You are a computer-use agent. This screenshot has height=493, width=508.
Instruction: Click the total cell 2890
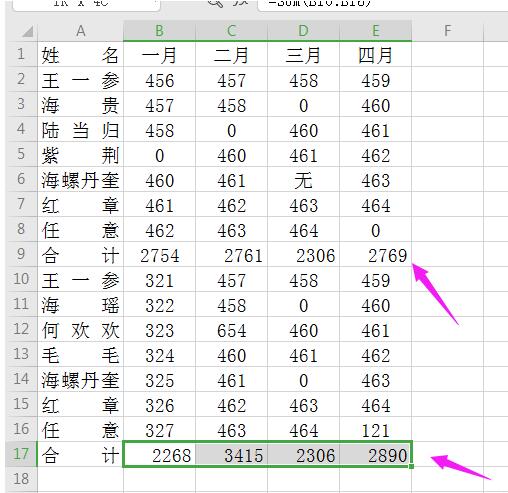pos(375,454)
